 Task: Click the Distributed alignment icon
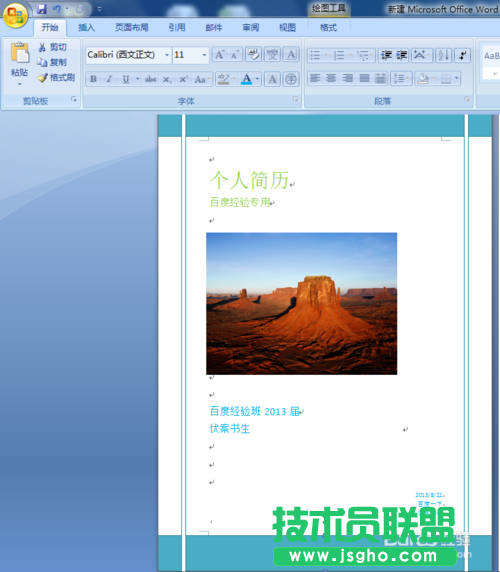[380, 78]
